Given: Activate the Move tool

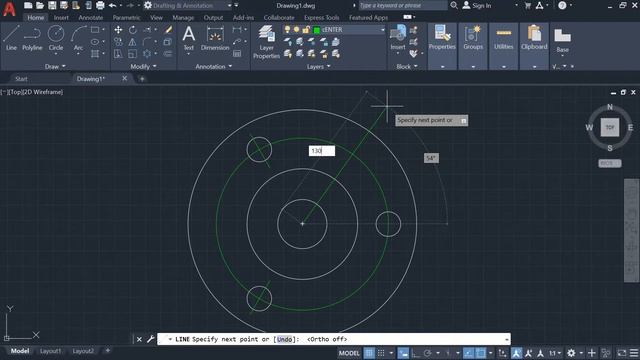Looking at the screenshot, I should (118, 30).
